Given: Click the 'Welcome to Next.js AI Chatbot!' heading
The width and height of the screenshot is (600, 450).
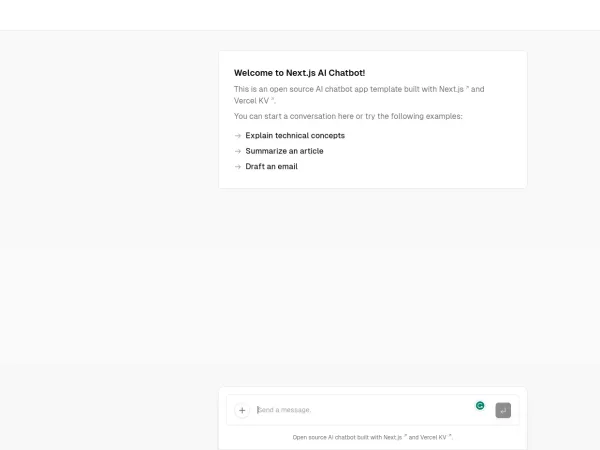Looking at the screenshot, I should coord(299,73).
